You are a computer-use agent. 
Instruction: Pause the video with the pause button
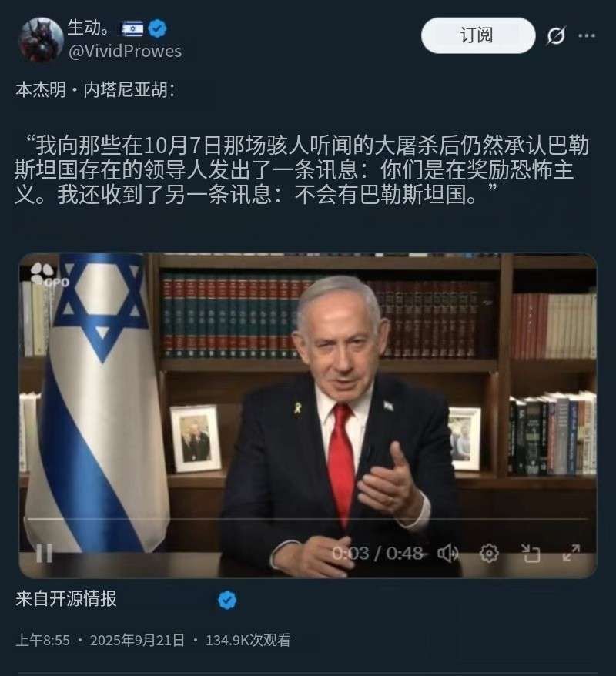[45, 553]
